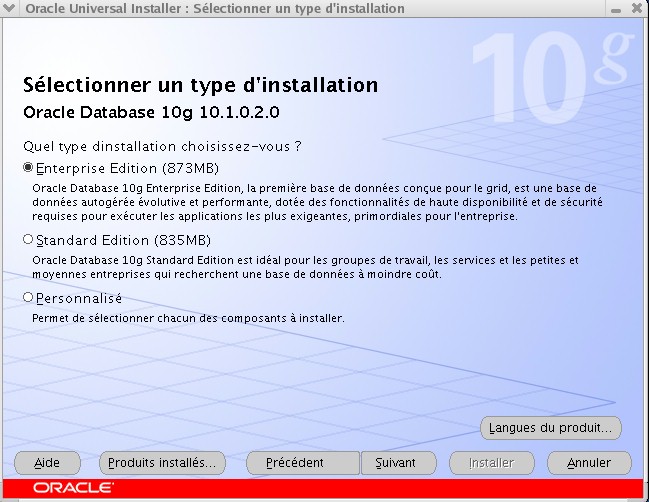Click text "Oracle Database 10g 10.1.0.2.0"

coord(151,113)
